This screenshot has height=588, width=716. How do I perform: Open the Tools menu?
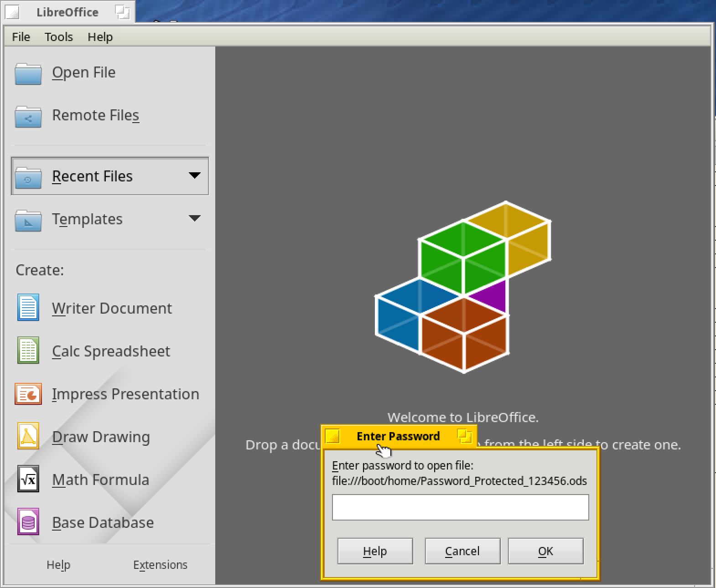click(x=58, y=37)
